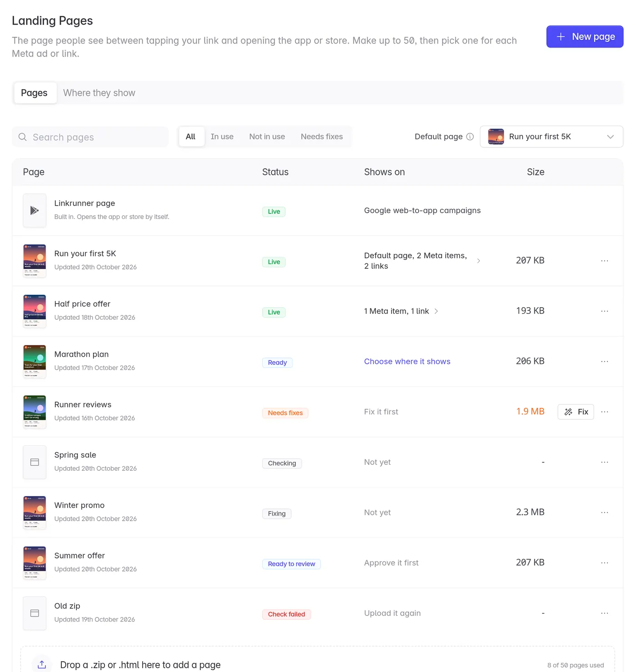Open more options for Summer offer
Screen dimensions: 636x672
click(x=604, y=563)
